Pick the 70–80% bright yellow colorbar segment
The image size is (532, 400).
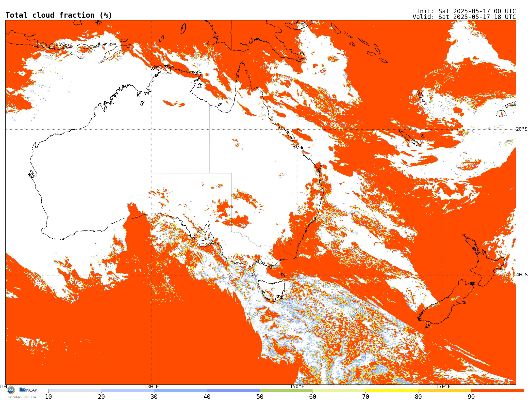392,391
